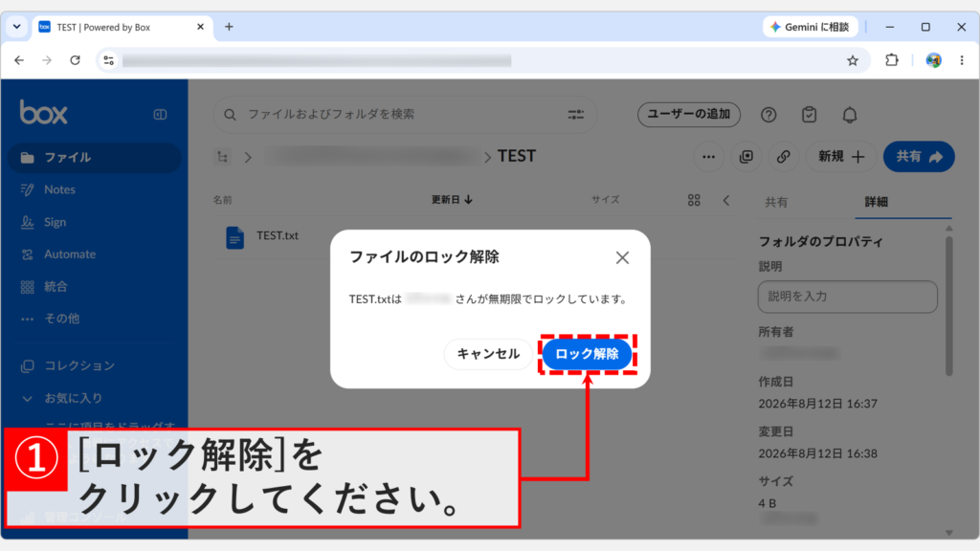Click the search magnifier icon
The image size is (980, 551).
(230, 115)
